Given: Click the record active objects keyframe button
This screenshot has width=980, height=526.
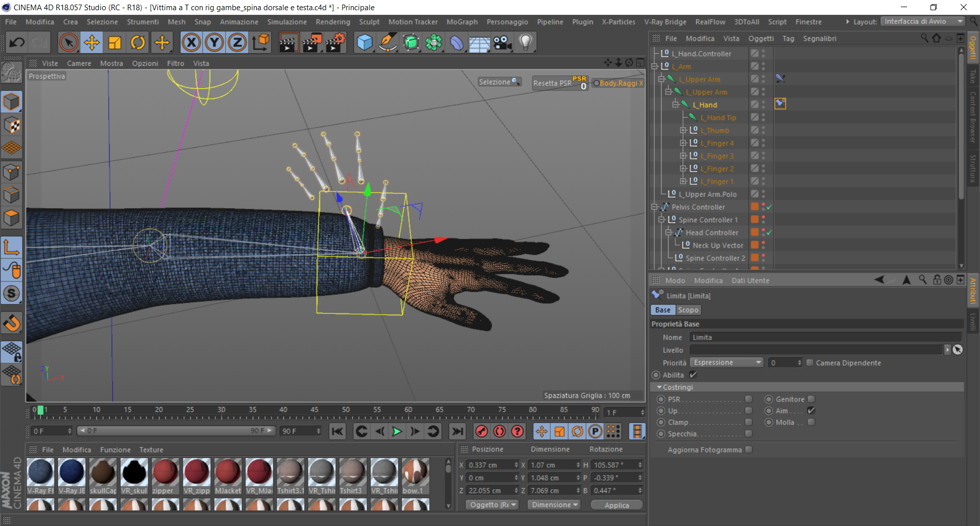Looking at the screenshot, I should (481, 432).
